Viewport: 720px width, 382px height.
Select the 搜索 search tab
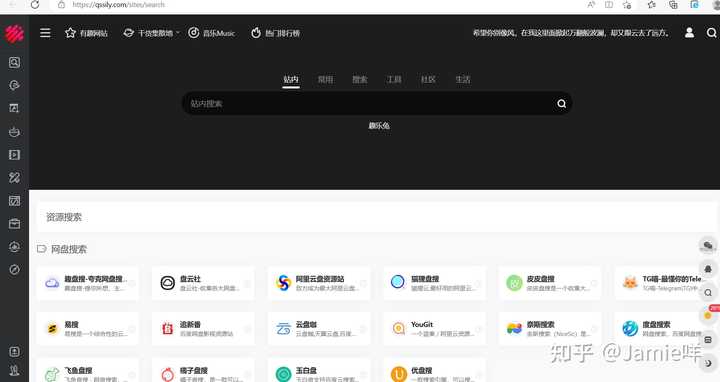coord(360,79)
